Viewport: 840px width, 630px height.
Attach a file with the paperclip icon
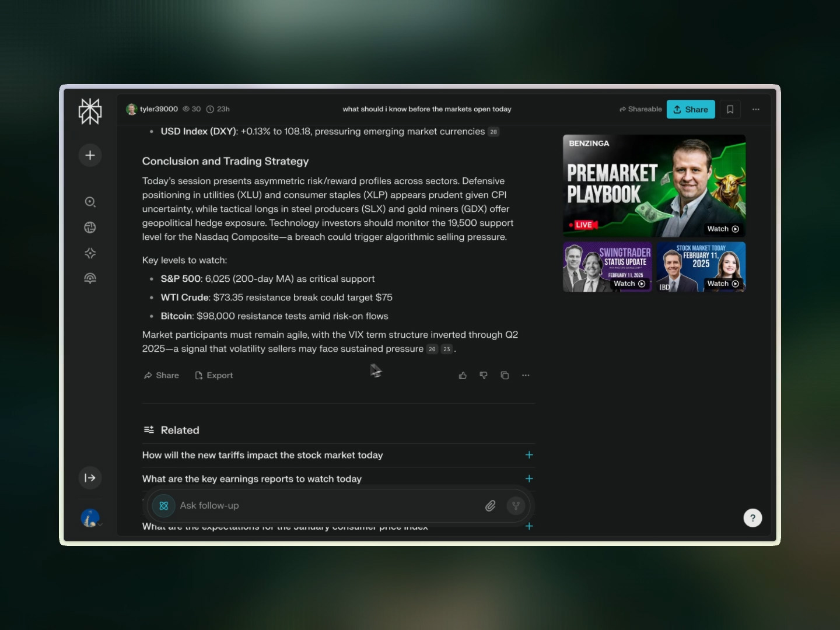click(490, 506)
